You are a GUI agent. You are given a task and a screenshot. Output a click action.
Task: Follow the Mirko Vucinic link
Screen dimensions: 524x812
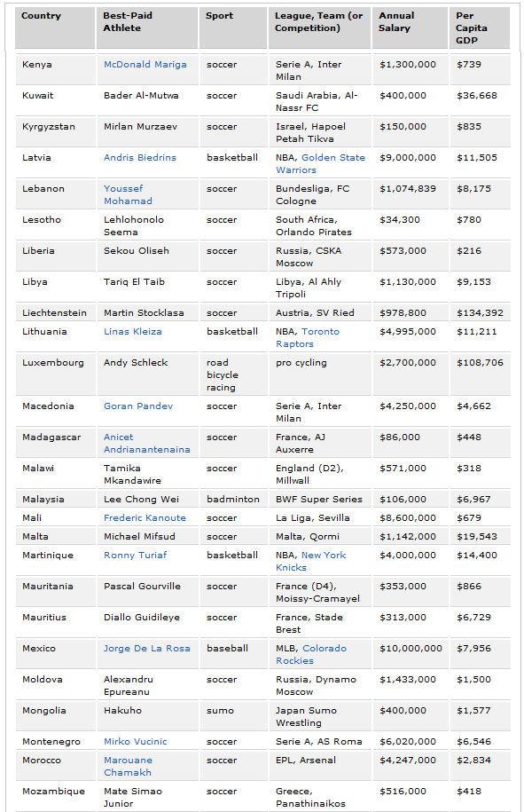pos(135,742)
